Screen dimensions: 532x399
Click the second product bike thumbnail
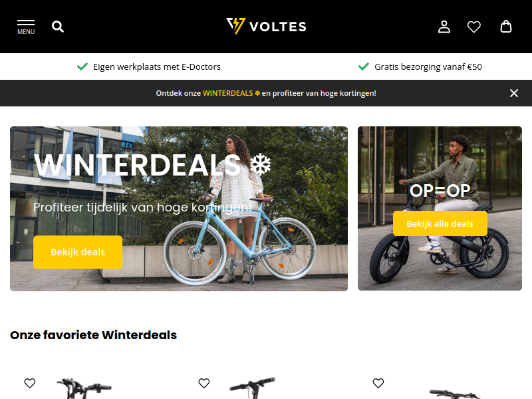tap(253, 388)
